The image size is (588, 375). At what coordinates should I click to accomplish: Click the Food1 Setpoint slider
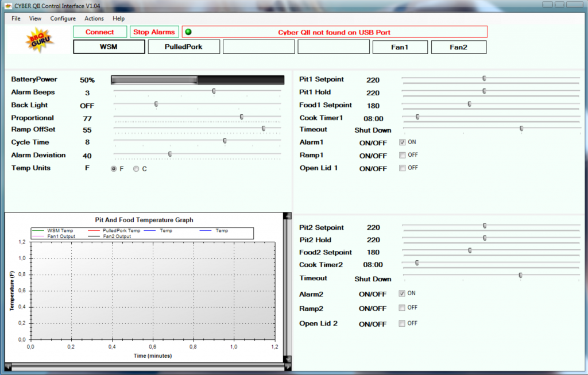coord(490,105)
